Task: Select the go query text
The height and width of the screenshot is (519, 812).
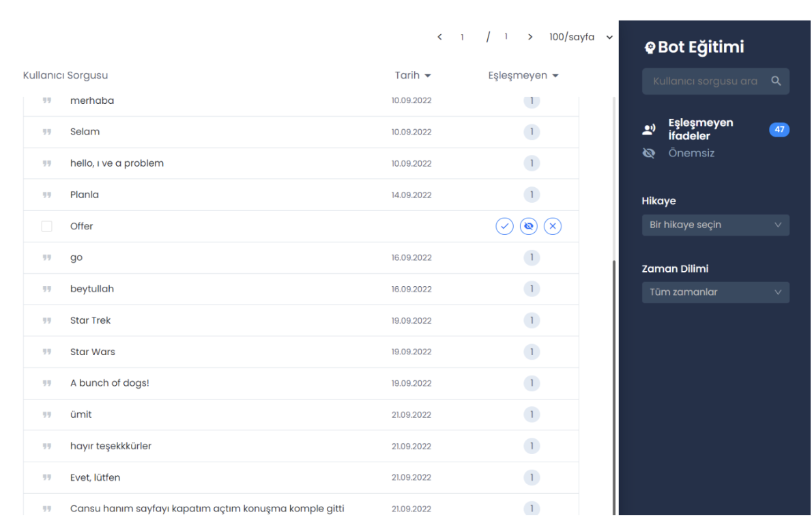Action: (76, 257)
